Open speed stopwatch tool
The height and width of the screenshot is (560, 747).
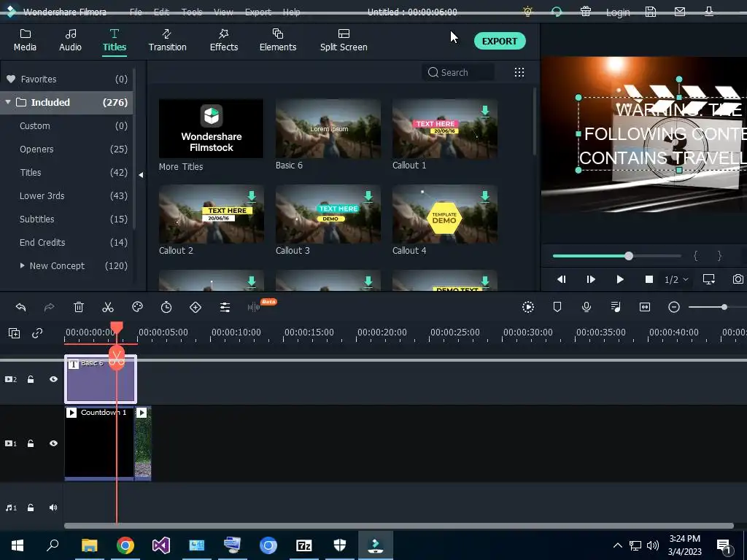coord(166,307)
